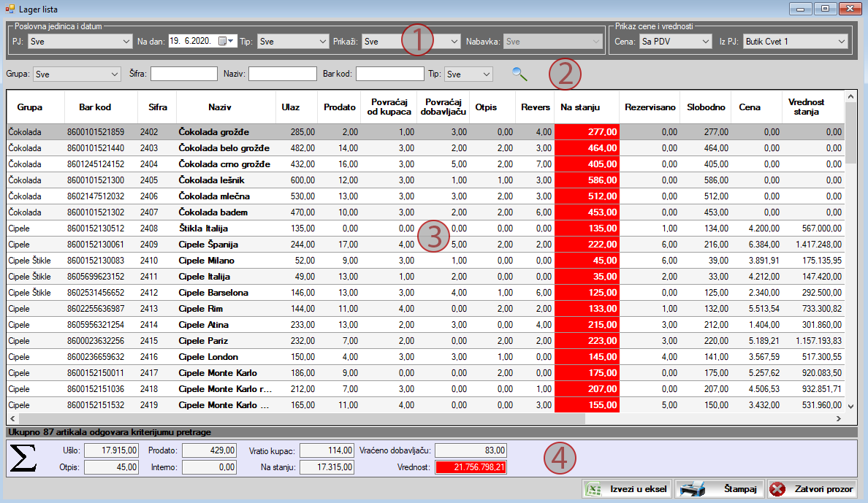Sort by the Sifra column header
Screen dimensions: 868x503
pos(157,107)
